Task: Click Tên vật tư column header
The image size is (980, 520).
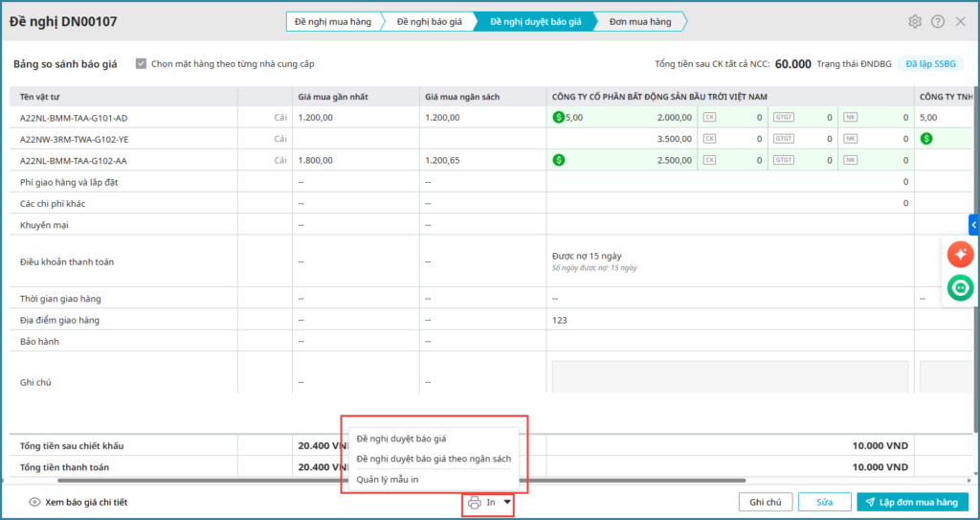Action: click(40, 97)
